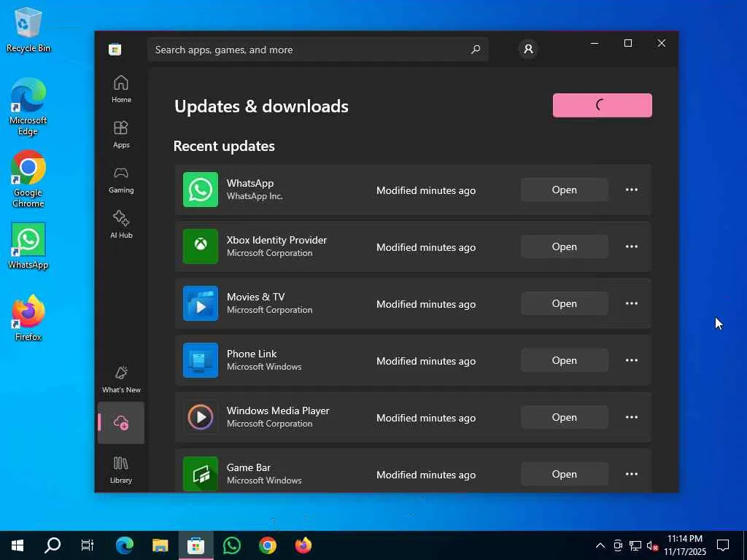Click the Game Bar app icon
The image size is (747, 560).
(x=201, y=474)
